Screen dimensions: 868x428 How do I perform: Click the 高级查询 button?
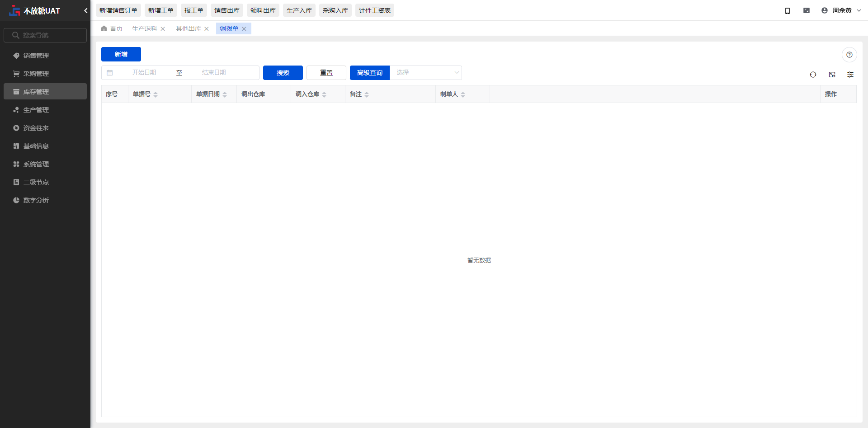(x=370, y=73)
